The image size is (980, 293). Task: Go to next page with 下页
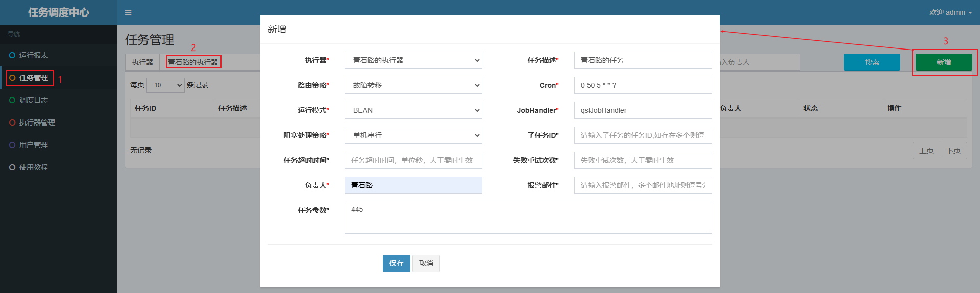[953, 151]
